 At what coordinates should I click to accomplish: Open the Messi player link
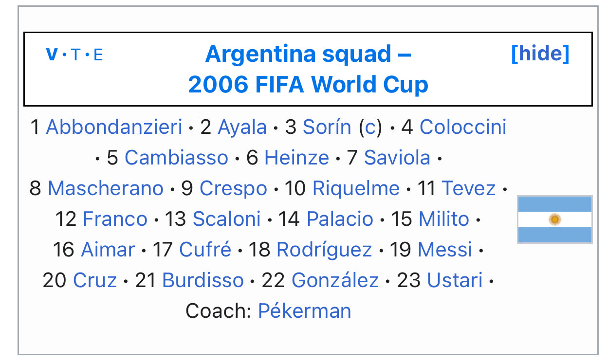tap(445, 250)
